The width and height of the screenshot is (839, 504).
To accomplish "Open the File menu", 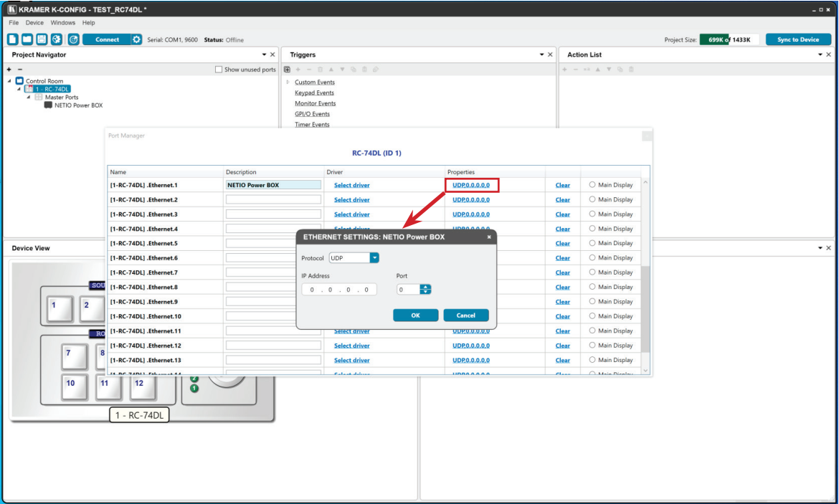I will (x=14, y=22).
